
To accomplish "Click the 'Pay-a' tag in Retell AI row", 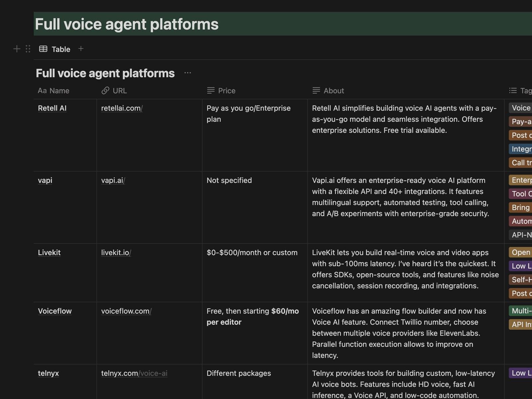I will coord(520,121).
